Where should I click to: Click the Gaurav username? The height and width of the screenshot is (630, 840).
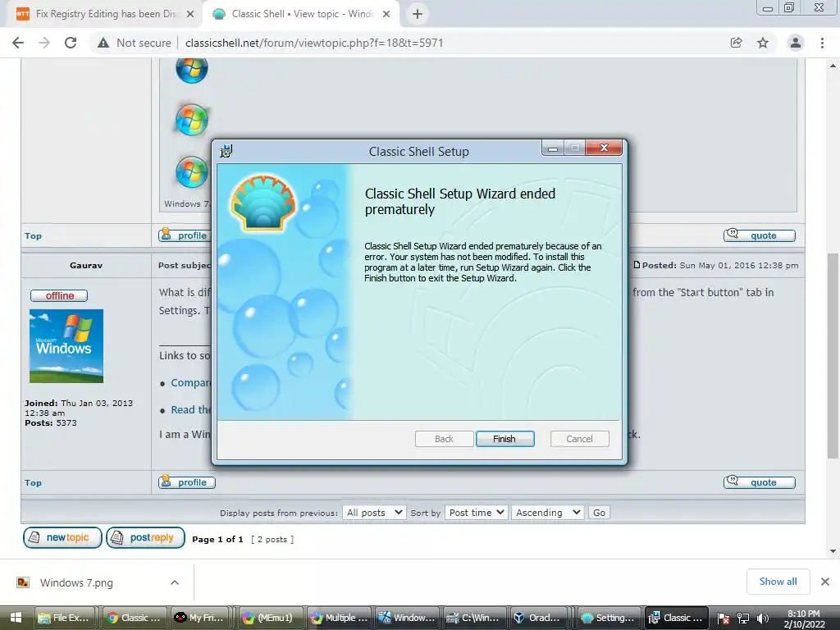pyautogui.click(x=85, y=265)
